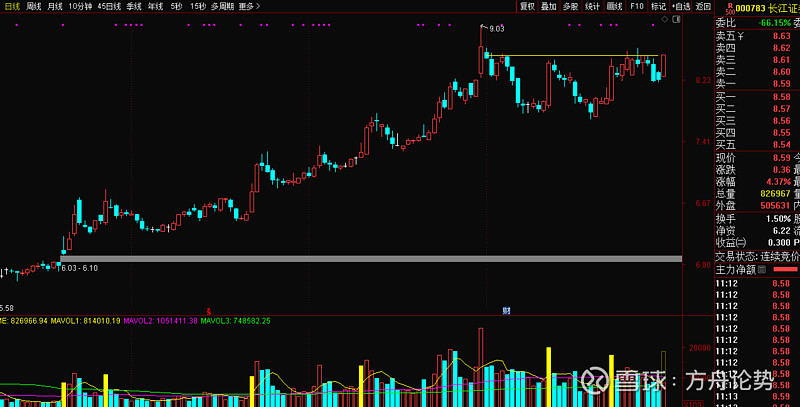
Task: Click the 财 info marker under the chart
Action: click(x=506, y=311)
